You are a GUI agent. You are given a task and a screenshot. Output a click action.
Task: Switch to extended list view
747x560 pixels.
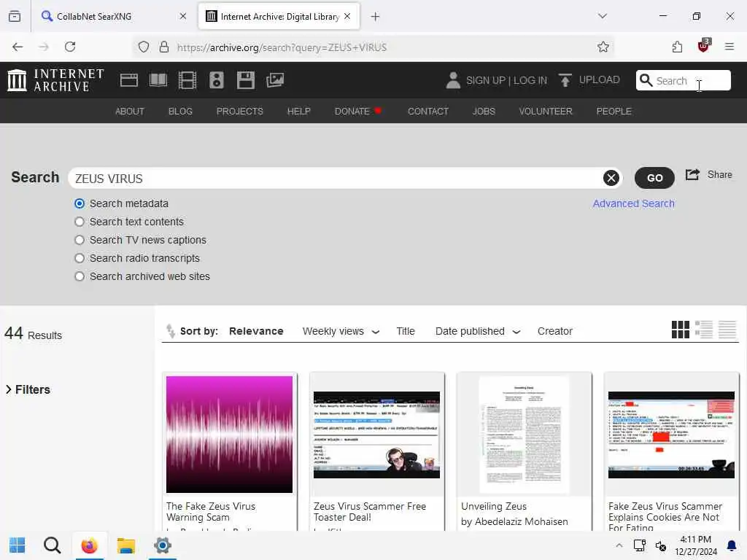coord(704,330)
